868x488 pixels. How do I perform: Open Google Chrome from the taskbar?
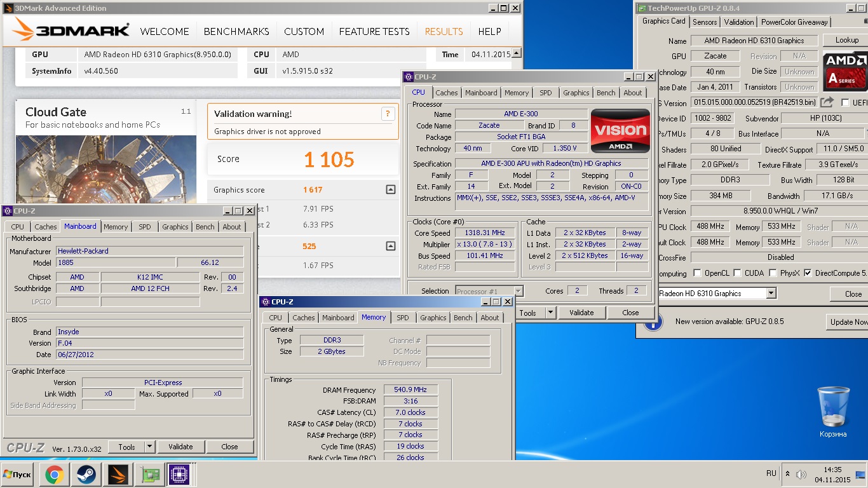[x=54, y=475]
